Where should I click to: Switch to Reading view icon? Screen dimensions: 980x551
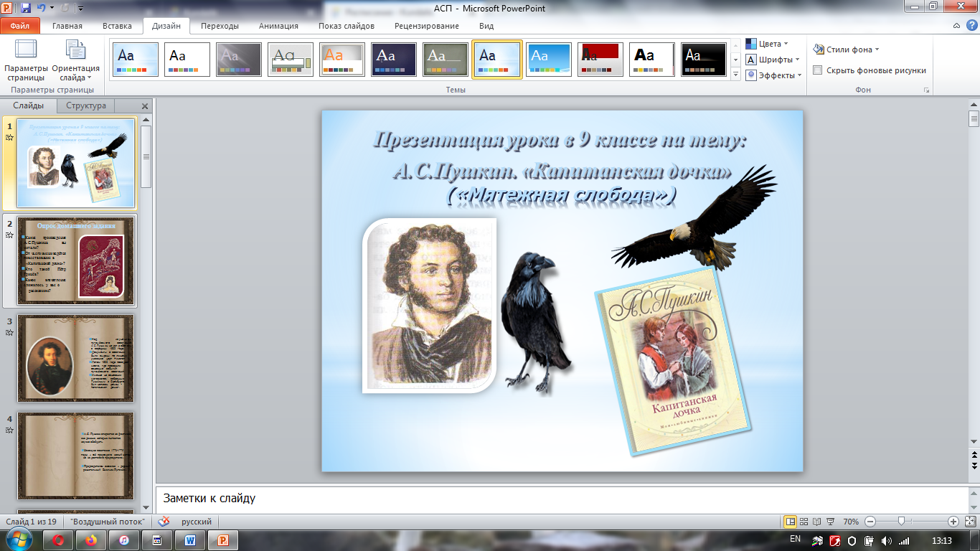[x=818, y=522]
